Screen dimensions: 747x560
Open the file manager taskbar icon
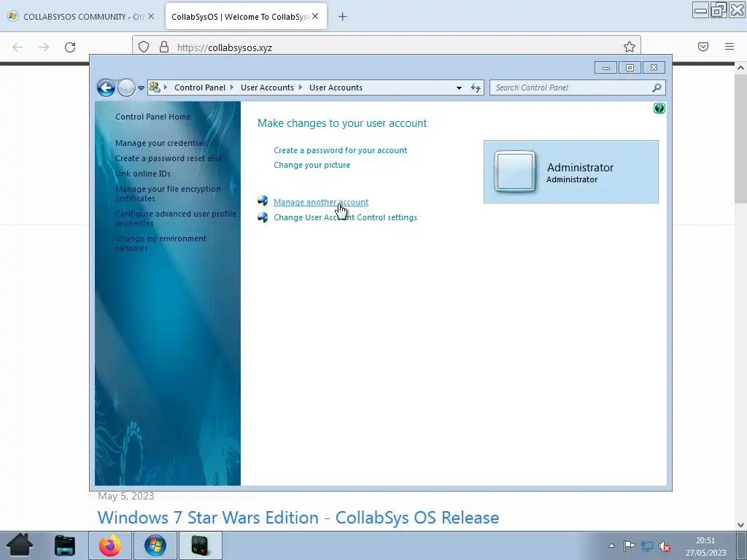(x=64, y=545)
